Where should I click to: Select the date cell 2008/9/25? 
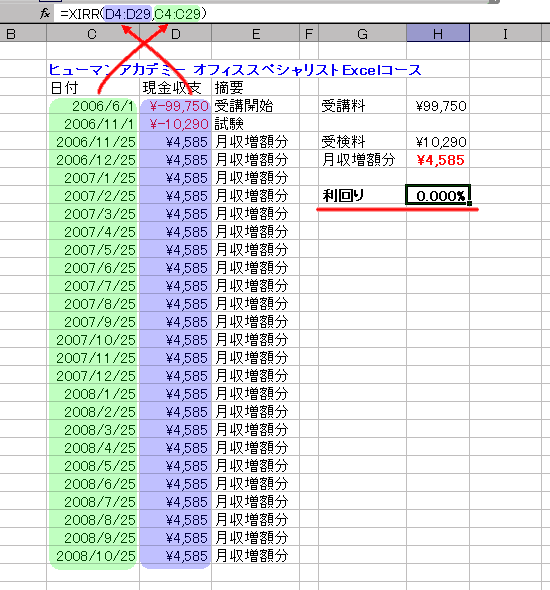point(93,538)
